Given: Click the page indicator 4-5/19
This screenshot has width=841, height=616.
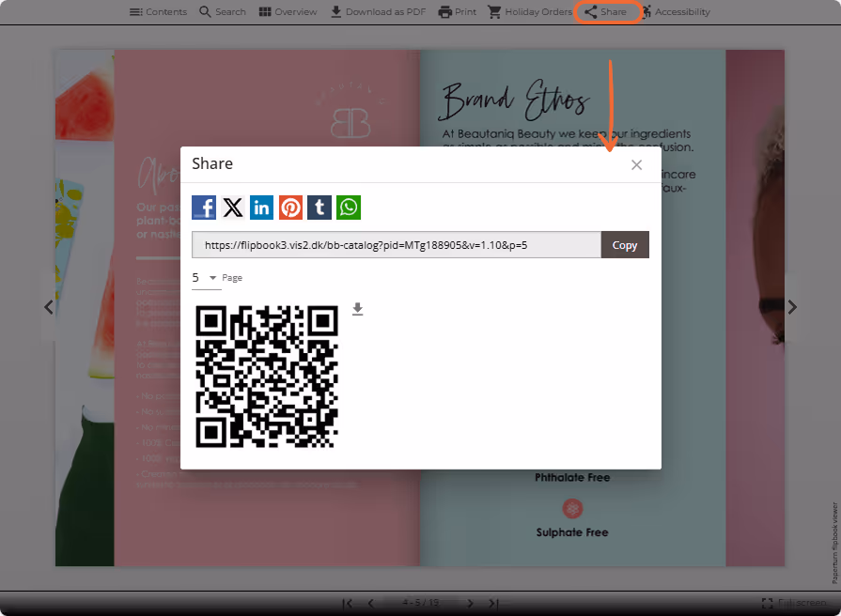Looking at the screenshot, I should tap(421, 603).
